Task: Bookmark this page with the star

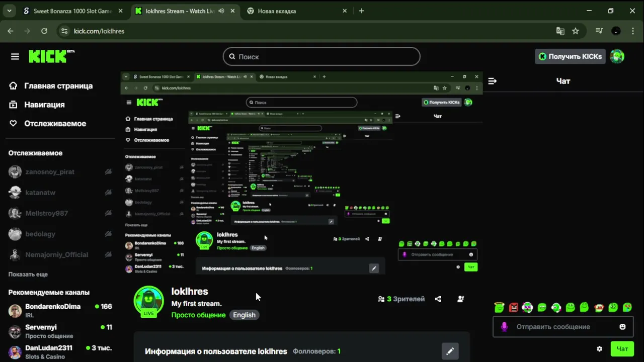Action: [576, 31]
